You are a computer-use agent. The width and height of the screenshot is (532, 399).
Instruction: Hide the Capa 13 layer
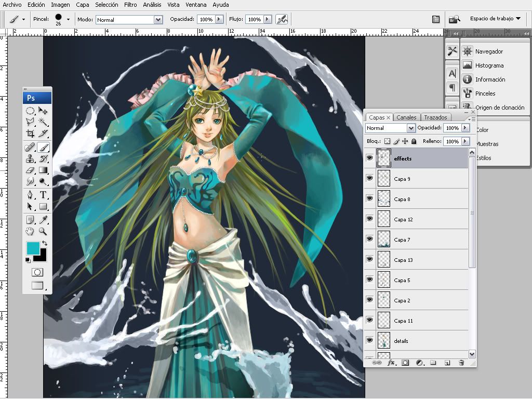tap(370, 259)
